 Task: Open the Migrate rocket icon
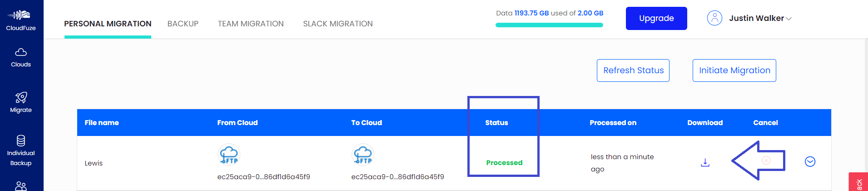21,97
